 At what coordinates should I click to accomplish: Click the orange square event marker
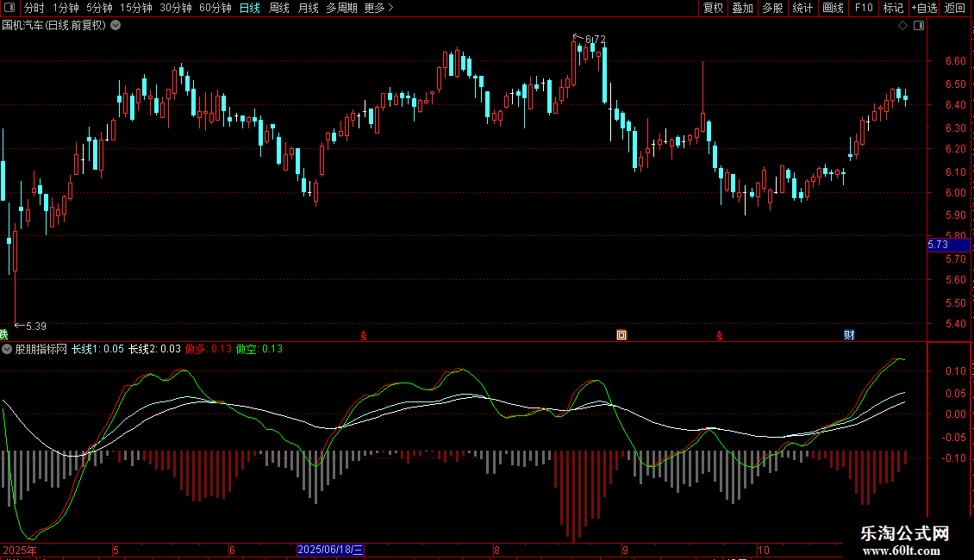pyautogui.click(x=621, y=335)
